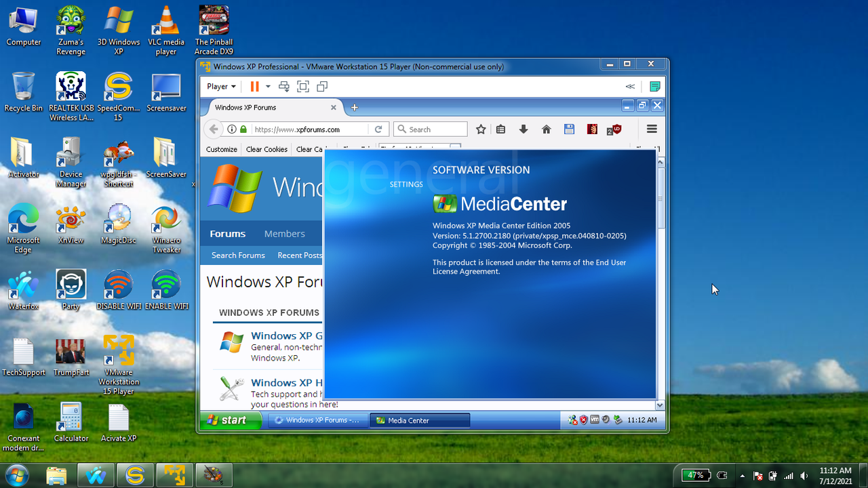The image size is (868, 488).
Task: Select the Windows XP Forums browser tab
Action: pyautogui.click(x=273, y=107)
